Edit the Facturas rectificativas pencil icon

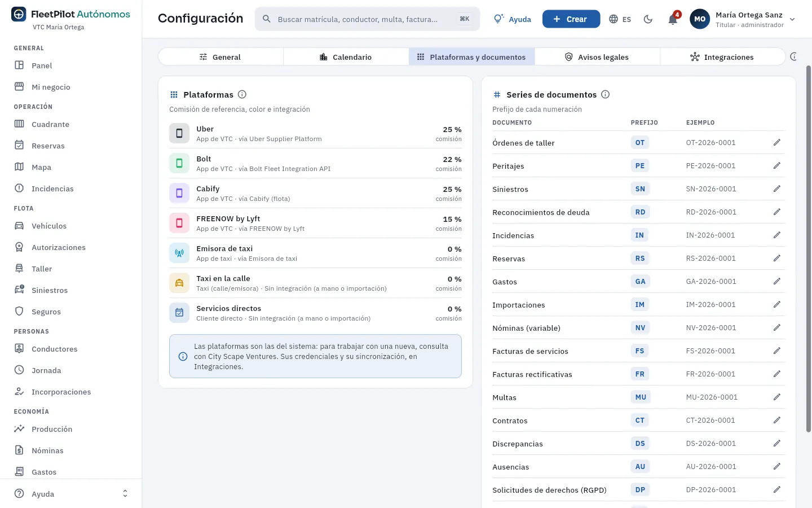[x=777, y=374]
